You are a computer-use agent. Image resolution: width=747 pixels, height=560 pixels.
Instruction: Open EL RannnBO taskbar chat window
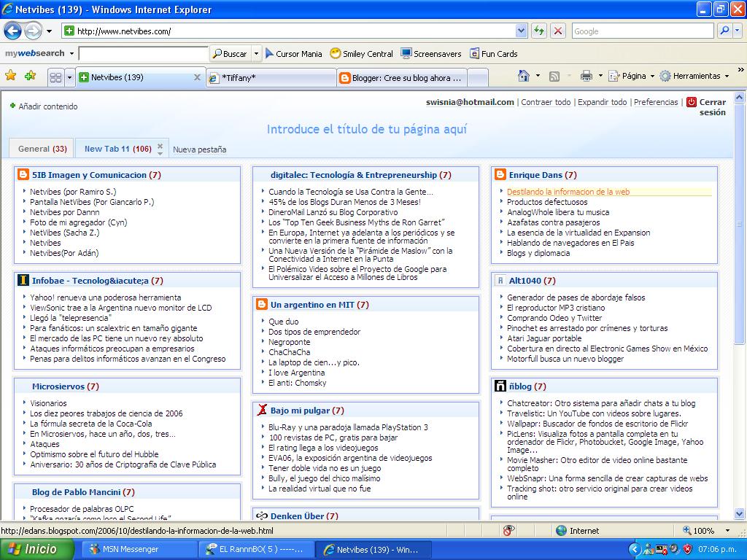tap(256, 549)
